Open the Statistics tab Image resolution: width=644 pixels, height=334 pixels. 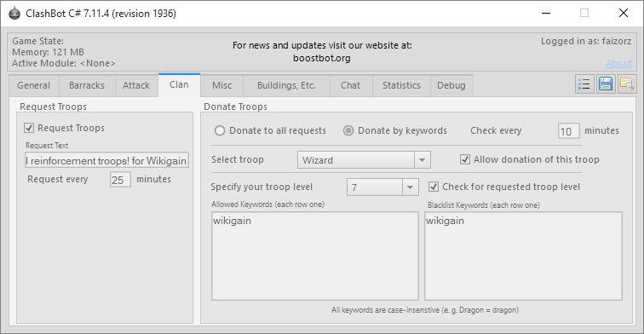(x=401, y=85)
